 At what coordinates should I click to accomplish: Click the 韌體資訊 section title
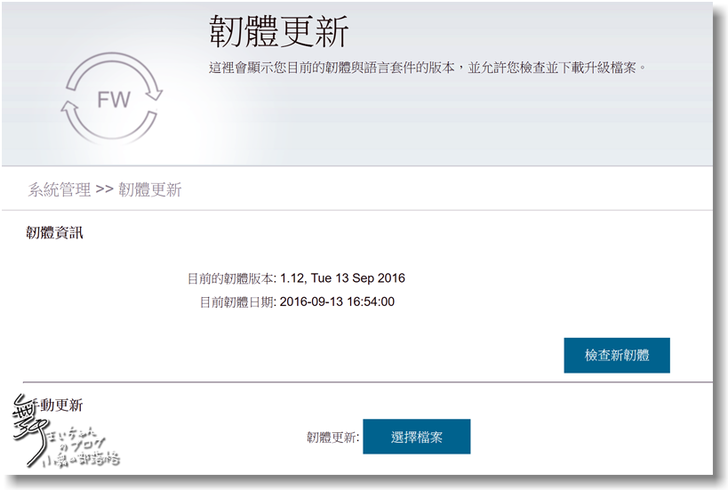54,232
